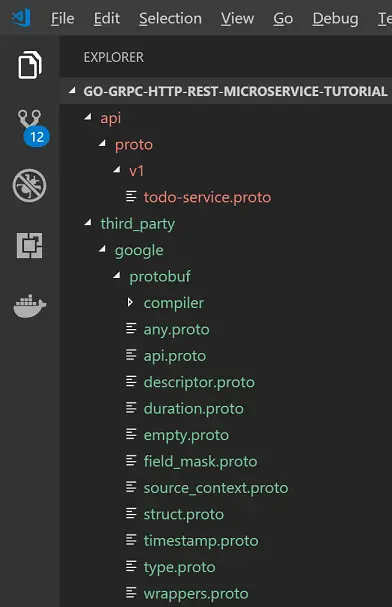Select the google folder
Viewport: 392px width, 607px height.
point(139,250)
